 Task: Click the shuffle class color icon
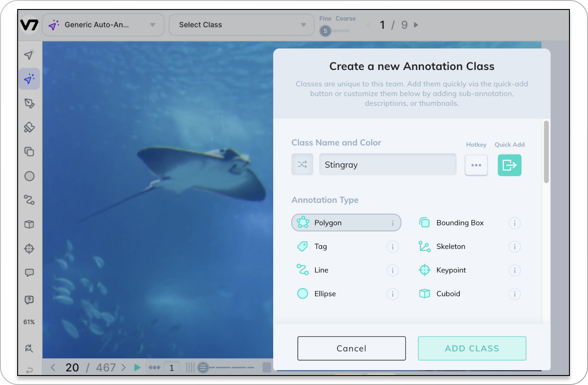[x=302, y=164]
